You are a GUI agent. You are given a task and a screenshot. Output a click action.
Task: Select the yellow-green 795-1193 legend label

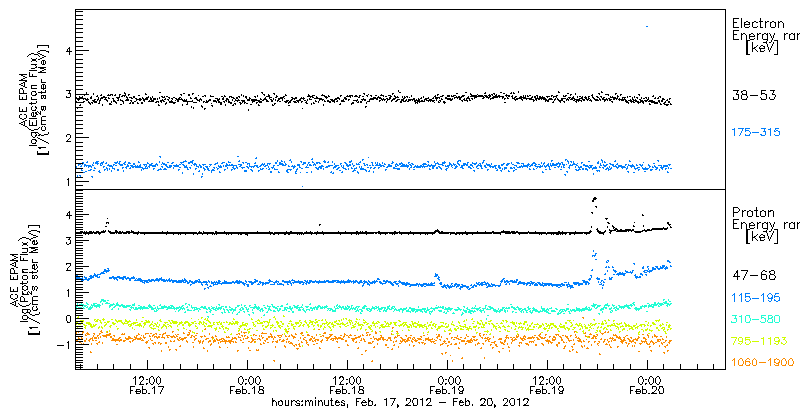point(758,341)
